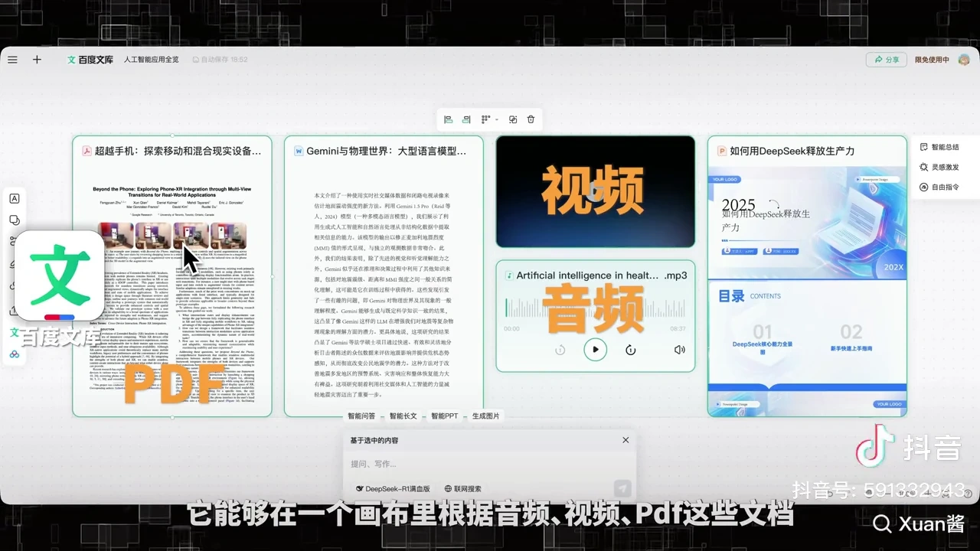This screenshot has height=551, width=980.
Task: Click the 限免使用中 label
Action: point(932,60)
